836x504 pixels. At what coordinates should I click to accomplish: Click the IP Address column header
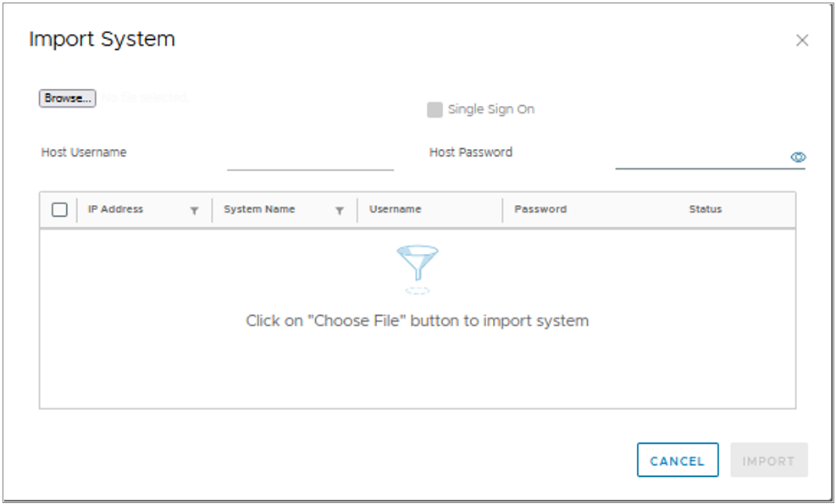pos(115,209)
